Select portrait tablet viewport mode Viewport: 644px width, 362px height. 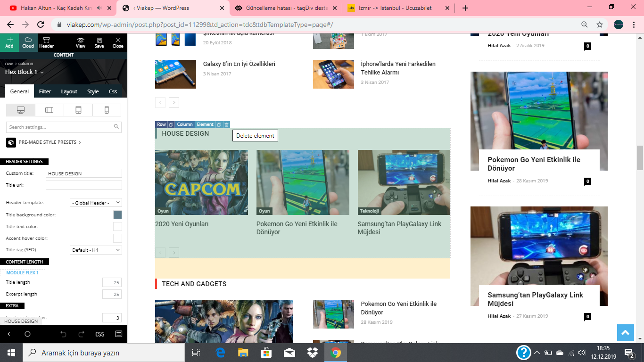point(78,110)
